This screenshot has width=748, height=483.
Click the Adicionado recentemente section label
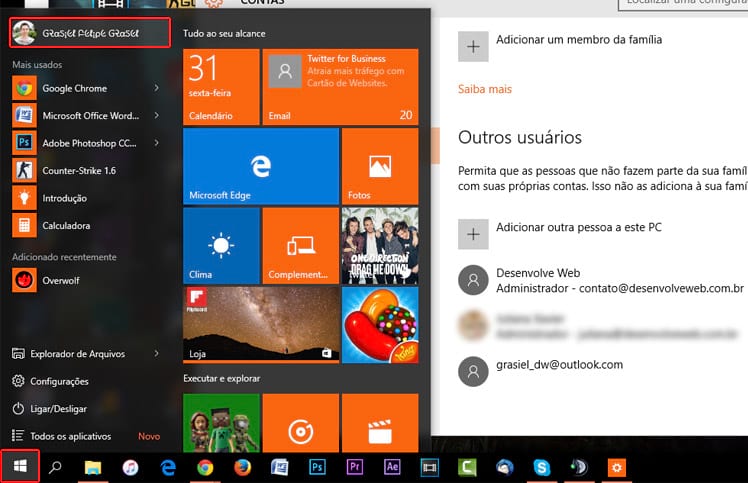[64, 257]
